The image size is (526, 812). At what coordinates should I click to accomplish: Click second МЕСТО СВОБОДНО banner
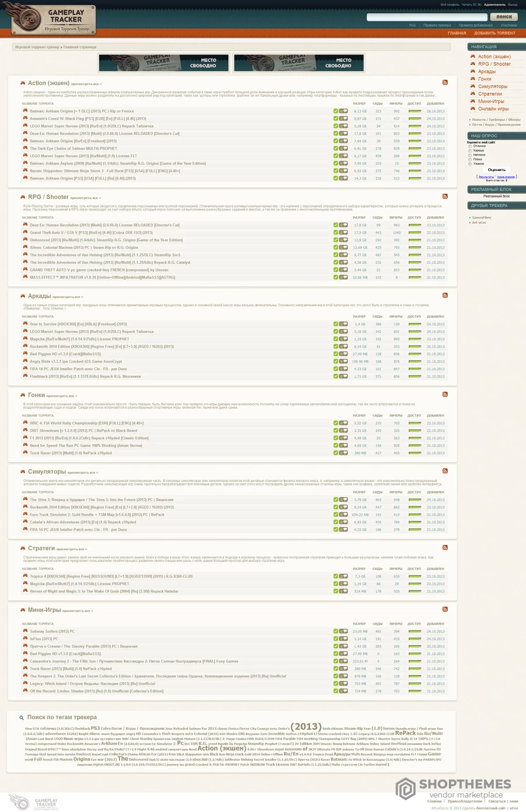[x=299, y=63]
